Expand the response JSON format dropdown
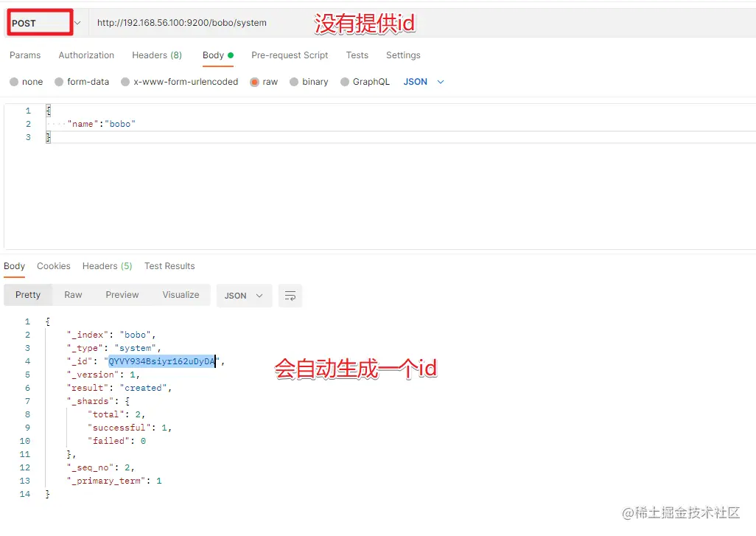Screen dimensions: 756x536 click(244, 296)
